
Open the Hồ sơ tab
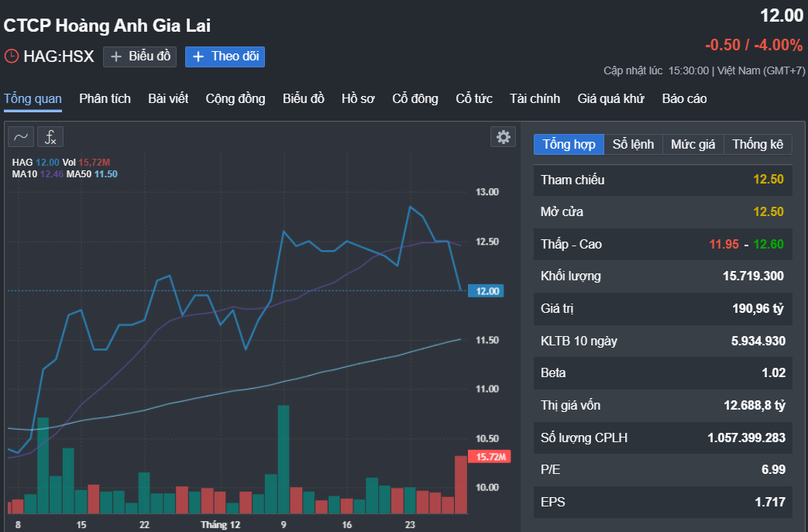tap(358, 99)
